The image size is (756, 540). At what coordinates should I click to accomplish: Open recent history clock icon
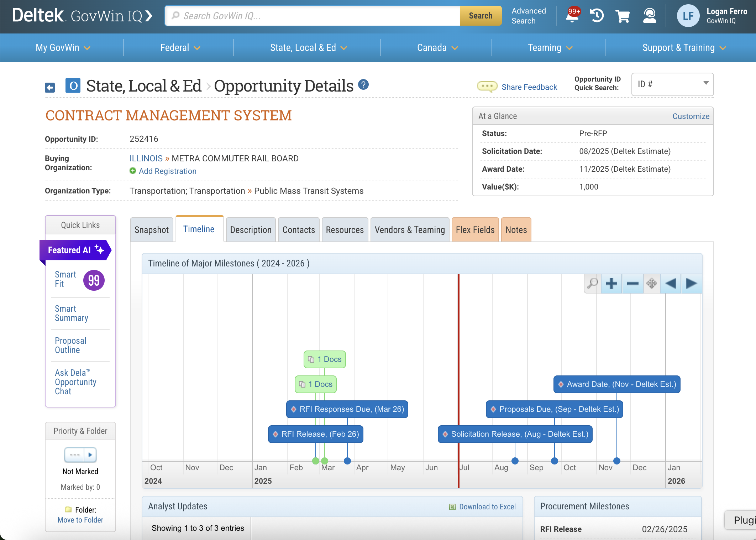pos(597,16)
